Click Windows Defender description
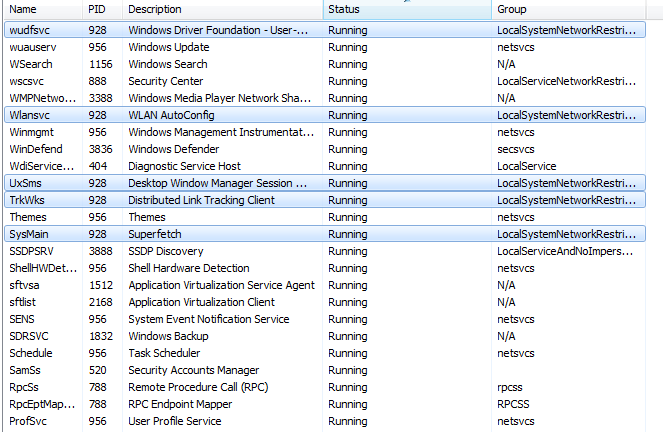This screenshot has width=663, height=432. click(x=174, y=149)
